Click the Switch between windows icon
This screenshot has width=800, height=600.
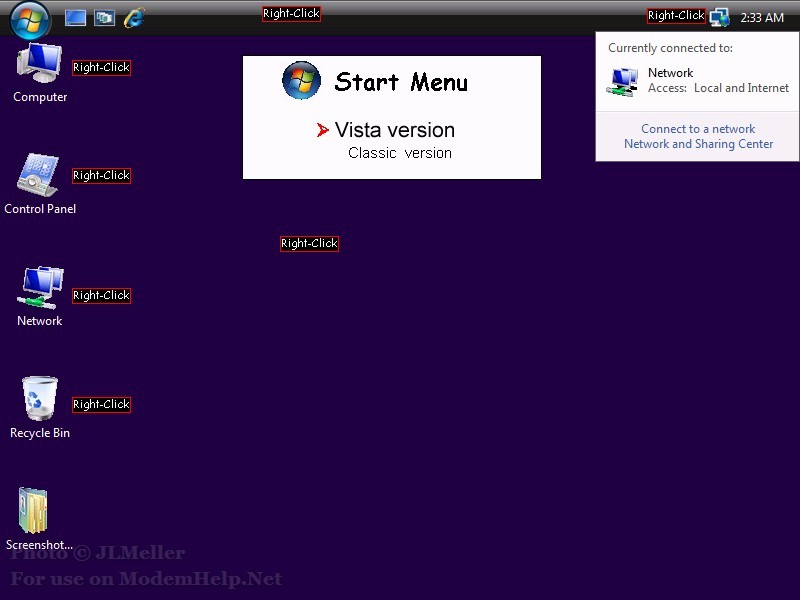pos(105,18)
